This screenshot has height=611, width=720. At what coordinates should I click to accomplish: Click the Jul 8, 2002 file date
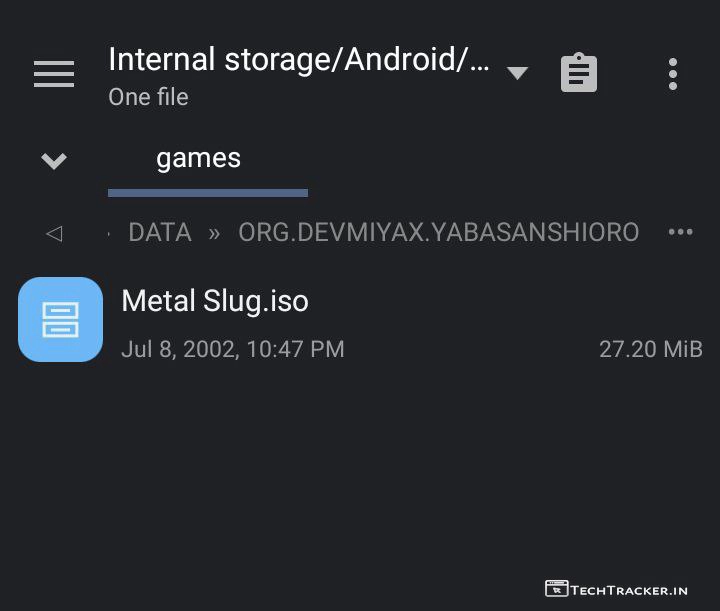pyautogui.click(x=232, y=349)
